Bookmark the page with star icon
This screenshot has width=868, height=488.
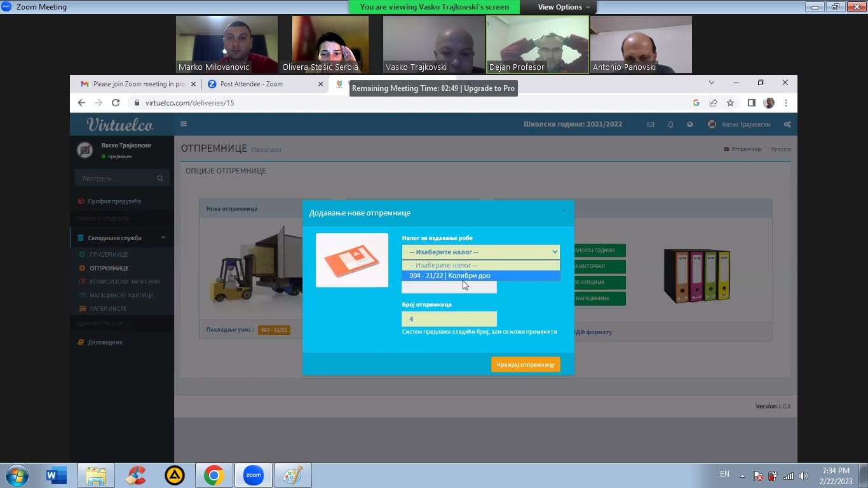tap(730, 103)
